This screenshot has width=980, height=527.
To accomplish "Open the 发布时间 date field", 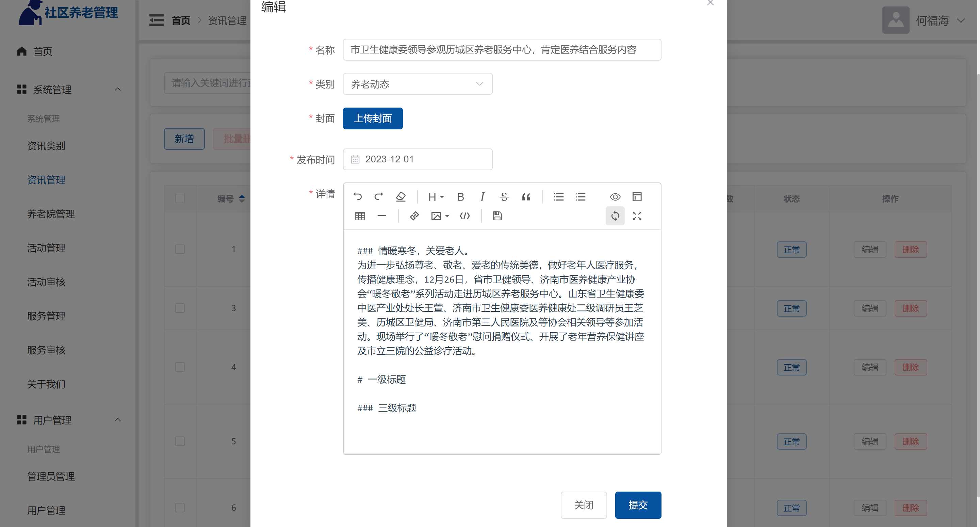I will coord(417,159).
